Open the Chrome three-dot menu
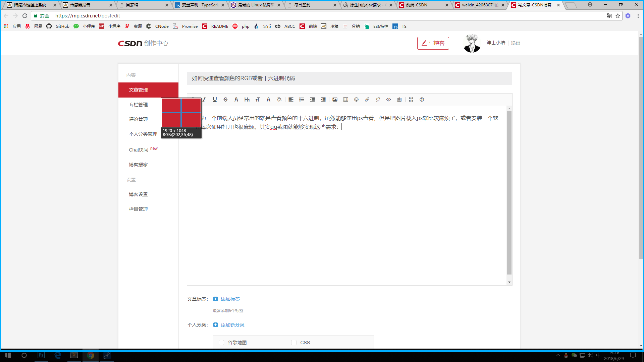 (x=638, y=16)
